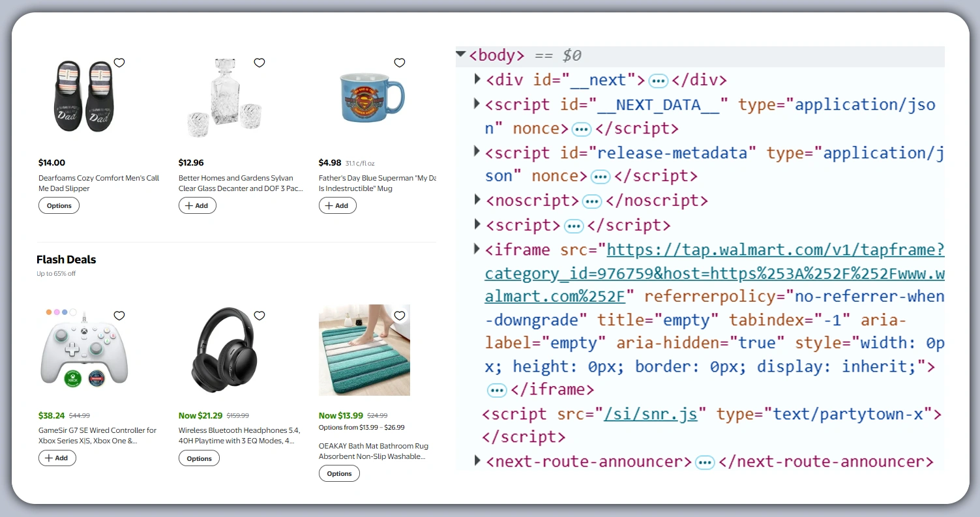Heart the Superman "My Dad" mug
980x517 pixels.
click(x=400, y=63)
